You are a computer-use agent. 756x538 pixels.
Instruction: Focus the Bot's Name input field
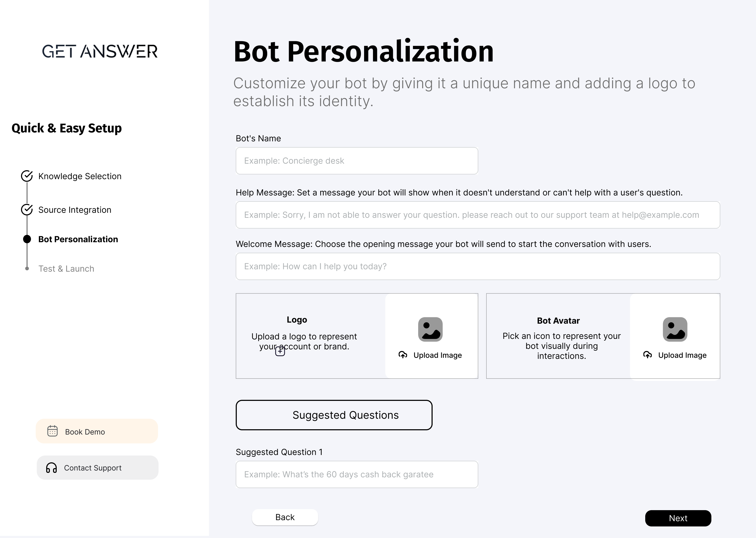click(356, 161)
